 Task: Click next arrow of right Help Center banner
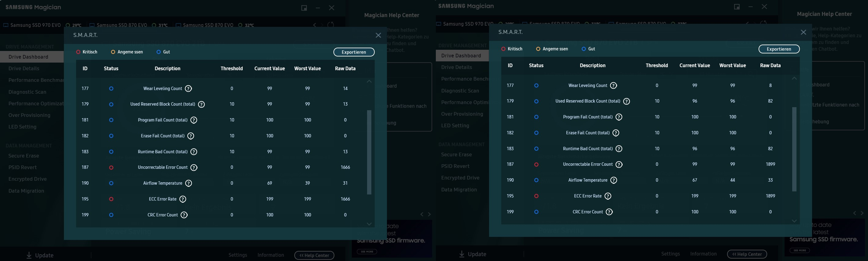[862, 213]
